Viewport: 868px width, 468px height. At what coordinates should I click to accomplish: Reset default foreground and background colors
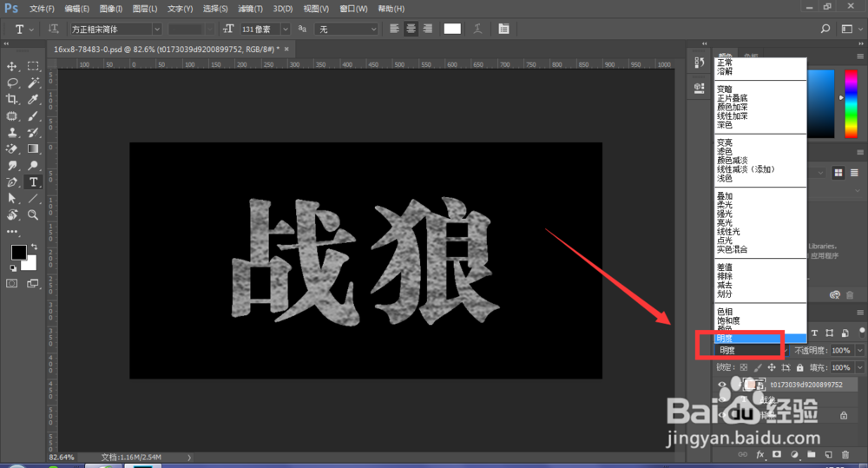[13, 268]
